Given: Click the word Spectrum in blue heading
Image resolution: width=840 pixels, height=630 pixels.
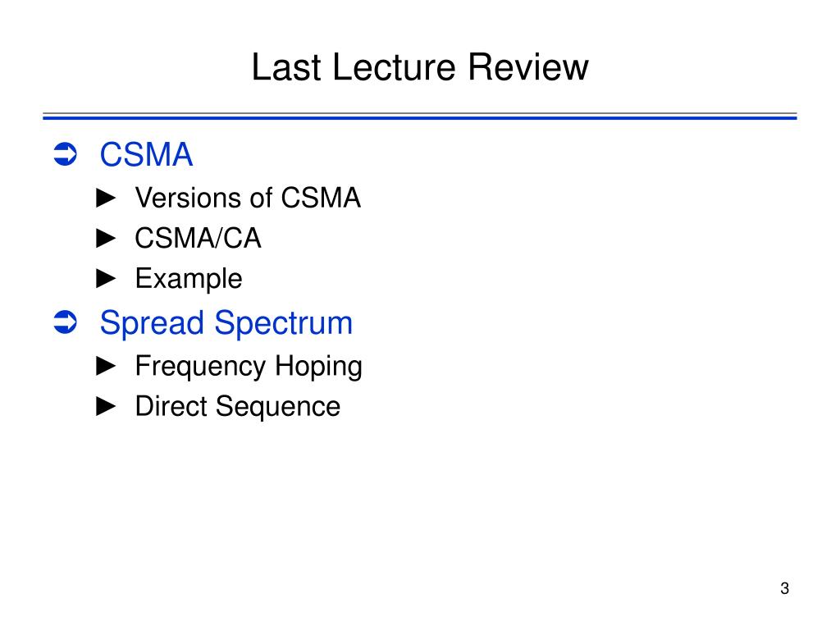Looking at the screenshot, I should click(x=283, y=323).
